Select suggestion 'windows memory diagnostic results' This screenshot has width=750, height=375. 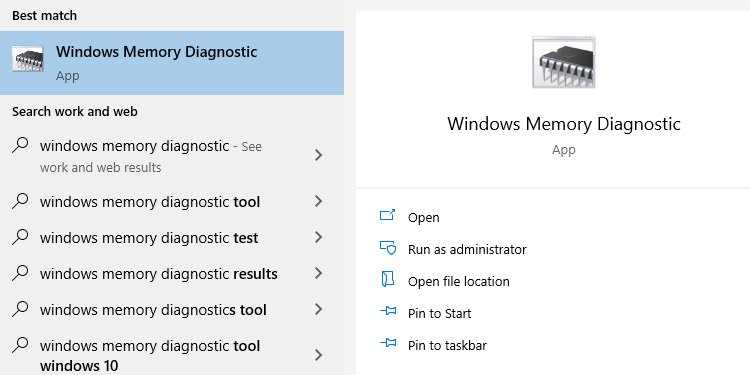(172, 273)
